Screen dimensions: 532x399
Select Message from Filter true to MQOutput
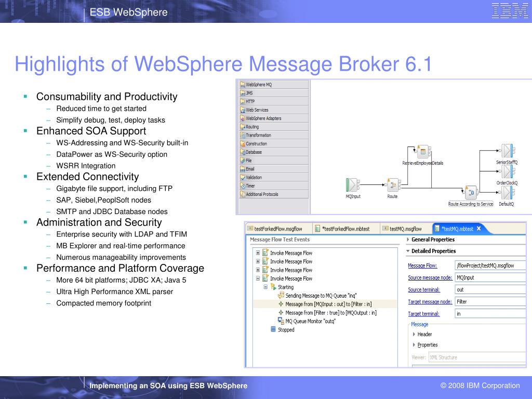click(x=331, y=312)
